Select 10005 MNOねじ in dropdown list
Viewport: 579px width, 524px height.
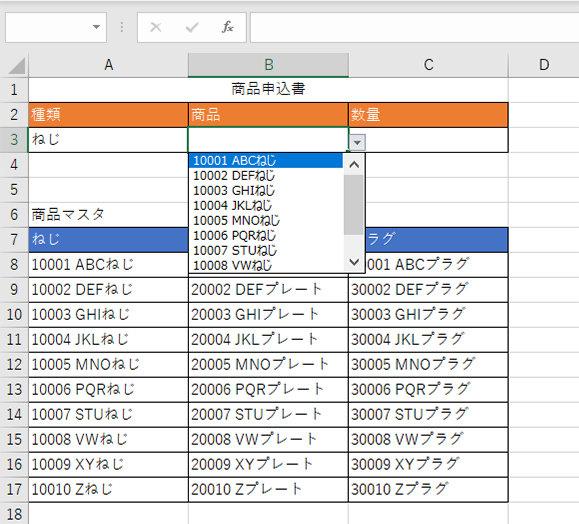click(265, 220)
